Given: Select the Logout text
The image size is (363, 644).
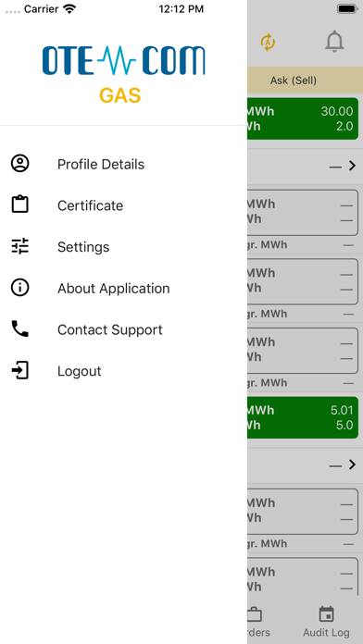Looking at the screenshot, I should tap(80, 371).
